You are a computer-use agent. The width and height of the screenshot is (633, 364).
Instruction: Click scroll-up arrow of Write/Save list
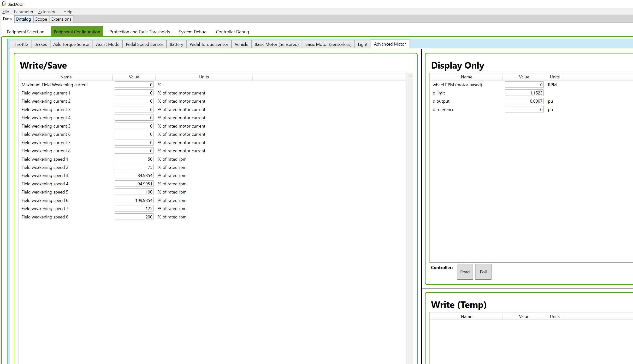coord(410,76)
